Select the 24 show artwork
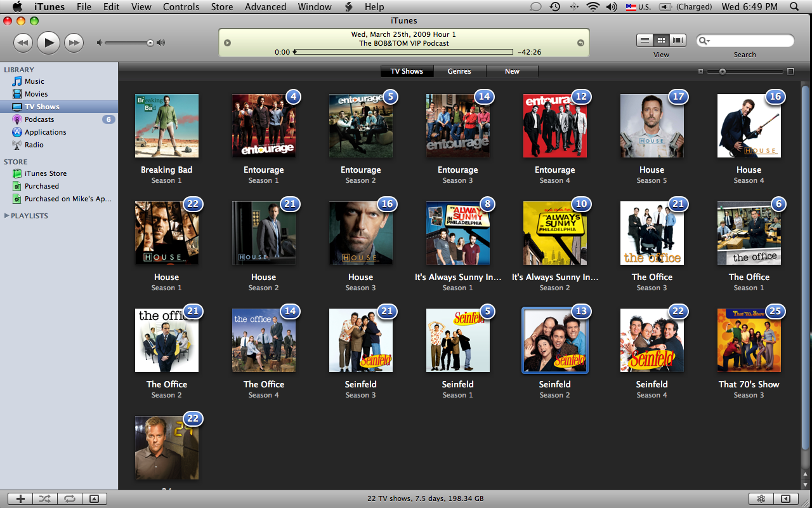The width and height of the screenshot is (812, 508). click(167, 448)
